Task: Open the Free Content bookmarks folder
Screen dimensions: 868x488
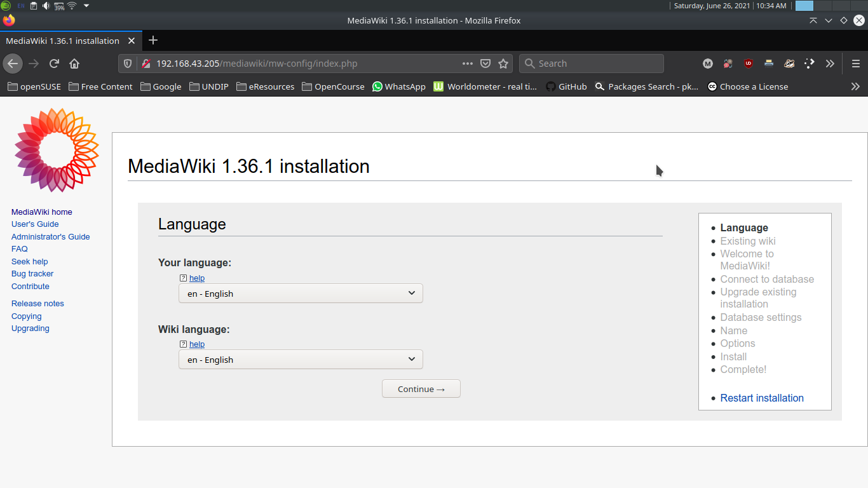Action: [100, 86]
